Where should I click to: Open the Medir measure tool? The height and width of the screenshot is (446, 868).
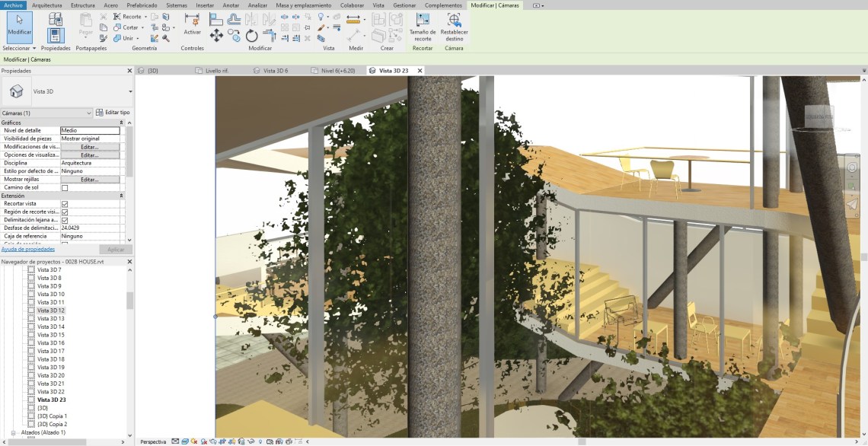[x=353, y=21]
